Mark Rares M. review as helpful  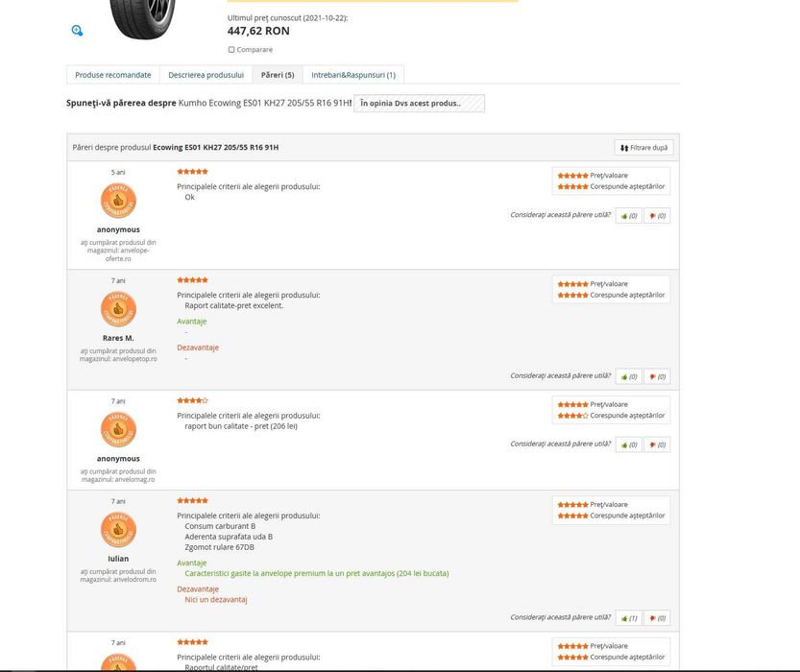628,376
